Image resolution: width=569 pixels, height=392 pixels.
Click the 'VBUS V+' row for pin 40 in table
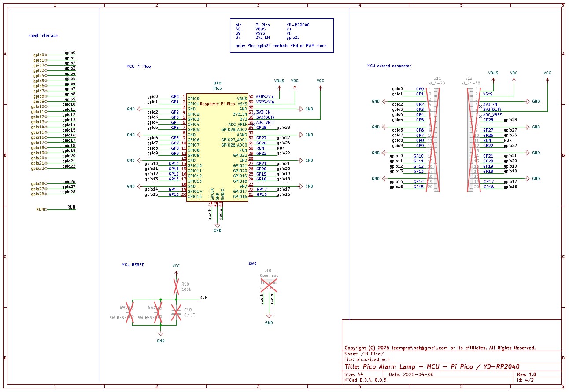tap(264, 29)
